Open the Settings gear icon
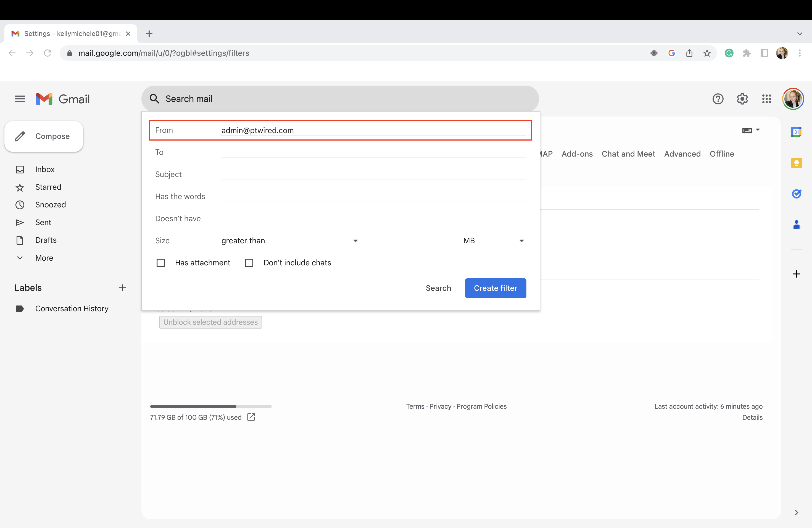This screenshot has width=812, height=528. point(742,99)
